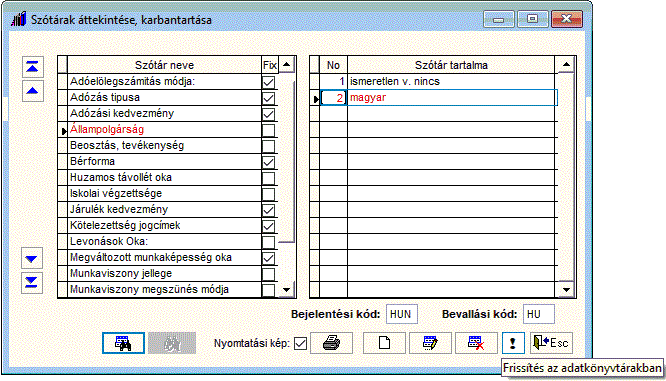Click the printer icon button

pos(331,343)
